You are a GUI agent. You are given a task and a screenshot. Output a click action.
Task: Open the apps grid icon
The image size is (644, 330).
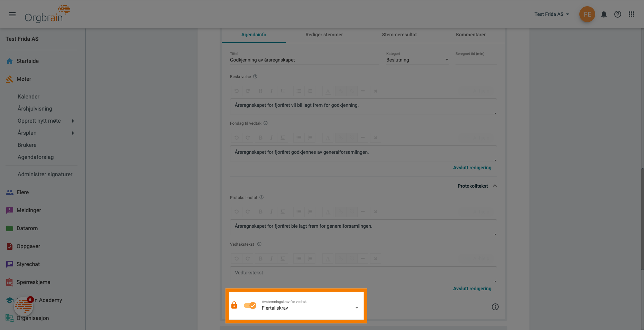pos(632,14)
